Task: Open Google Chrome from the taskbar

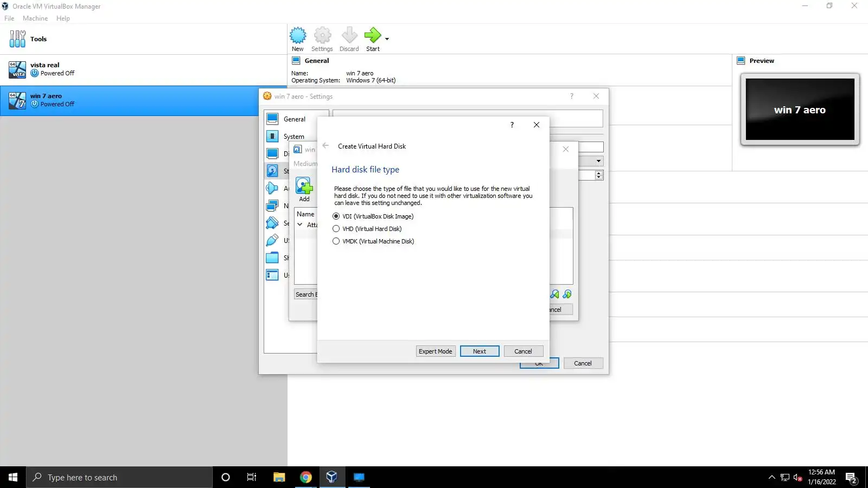Action: point(306,477)
